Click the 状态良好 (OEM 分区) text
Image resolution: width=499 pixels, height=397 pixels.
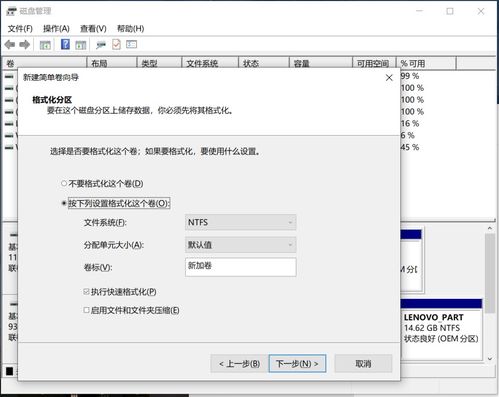(441, 339)
